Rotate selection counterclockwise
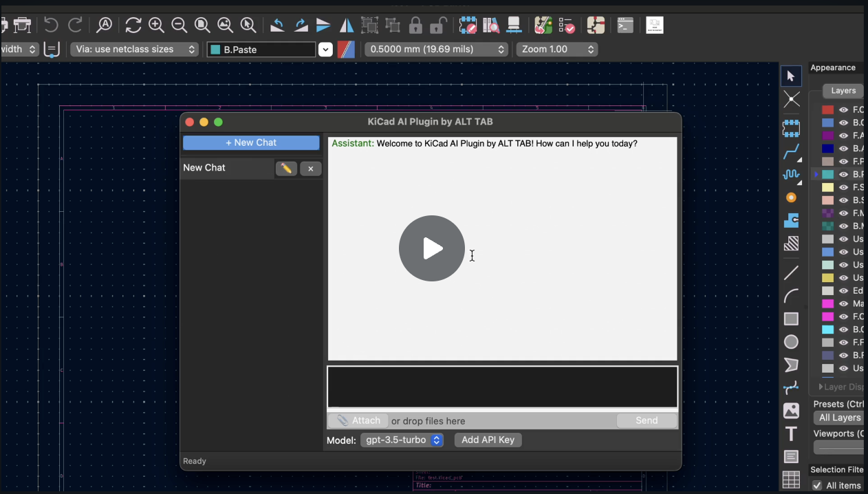The width and height of the screenshot is (868, 494). [x=277, y=25]
